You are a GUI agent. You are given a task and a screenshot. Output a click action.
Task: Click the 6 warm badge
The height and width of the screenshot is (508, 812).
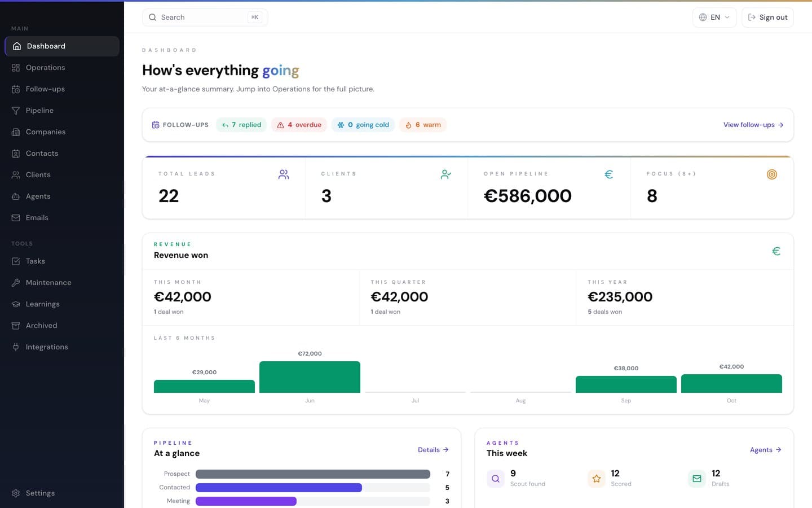coord(423,125)
